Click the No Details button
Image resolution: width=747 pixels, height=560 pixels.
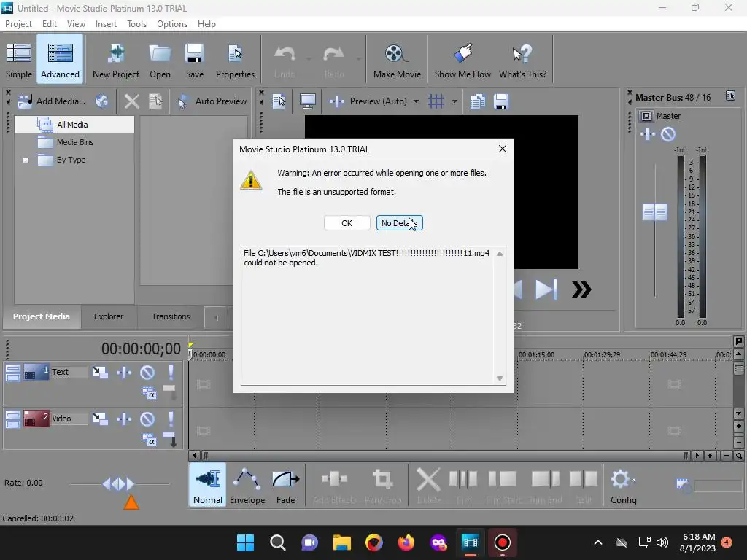pyautogui.click(x=399, y=223)
